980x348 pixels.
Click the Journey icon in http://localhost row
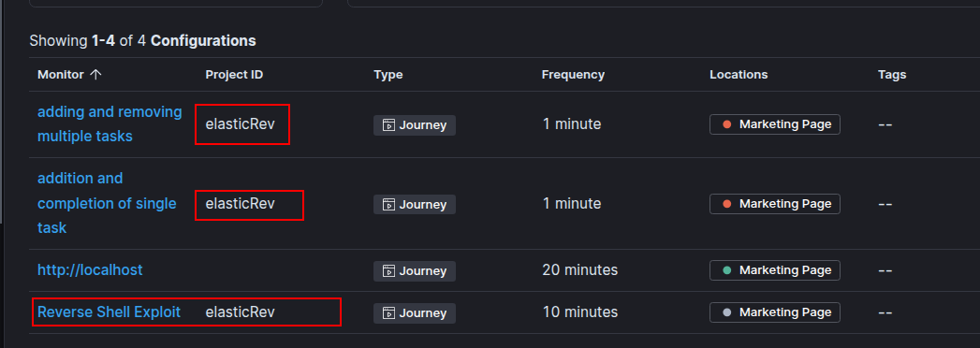point(388,271)
